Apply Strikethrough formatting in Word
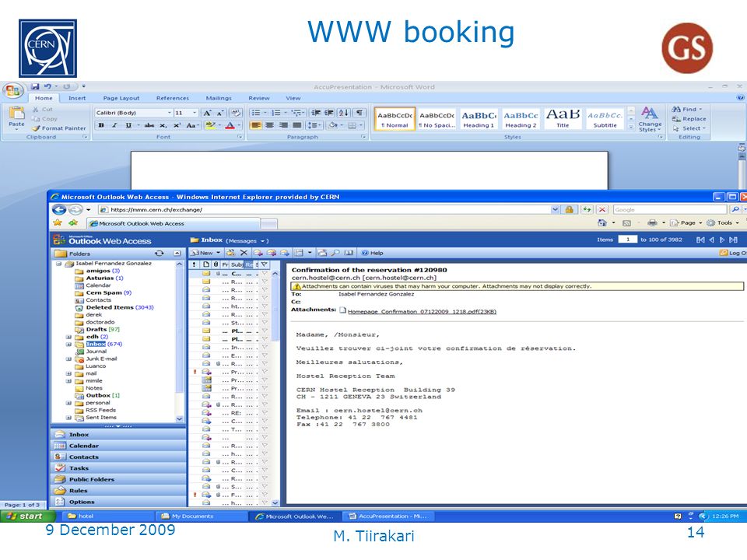This screenshot has width=747, height=560. (x=149, y=125)
